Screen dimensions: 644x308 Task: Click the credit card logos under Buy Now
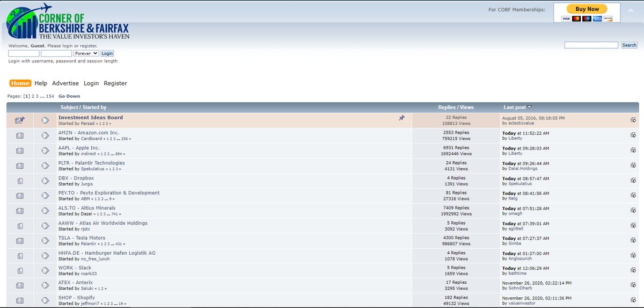coord(587,19)
